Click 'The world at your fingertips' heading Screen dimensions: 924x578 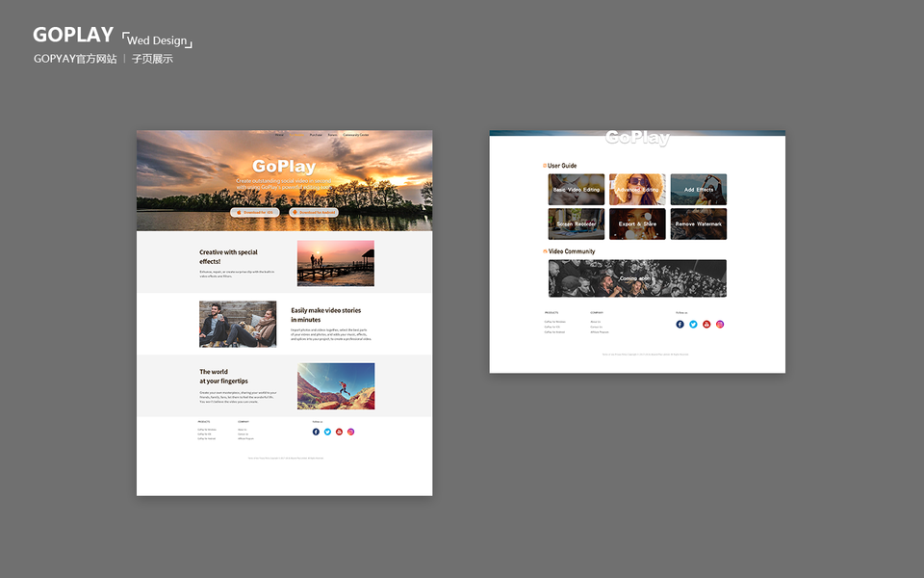pos(223,377)
